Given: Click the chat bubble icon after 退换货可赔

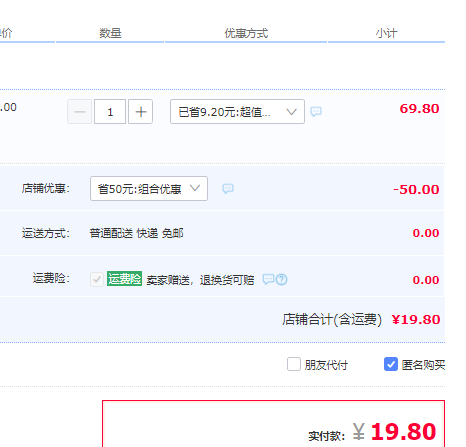Looking at the screenshot, I should 268,279.
